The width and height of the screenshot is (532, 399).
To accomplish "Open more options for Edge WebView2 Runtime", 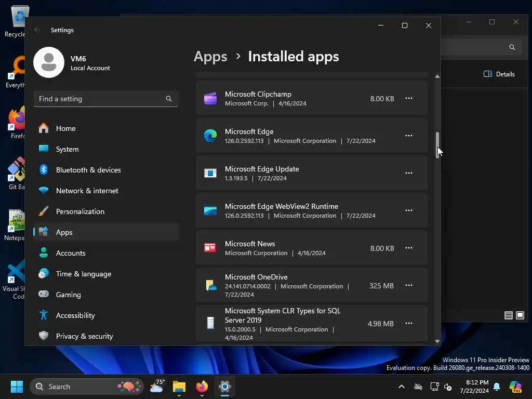I will [x=409, y=210].
